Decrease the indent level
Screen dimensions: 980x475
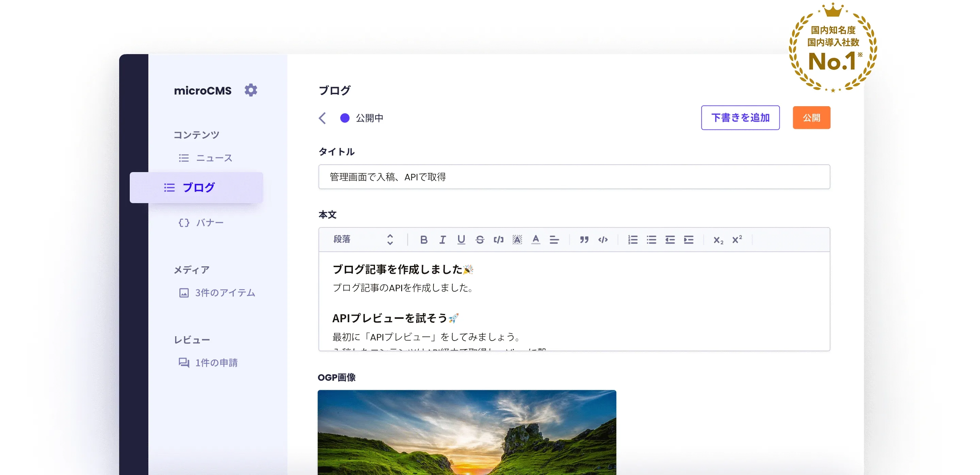[x=670, y=240]
